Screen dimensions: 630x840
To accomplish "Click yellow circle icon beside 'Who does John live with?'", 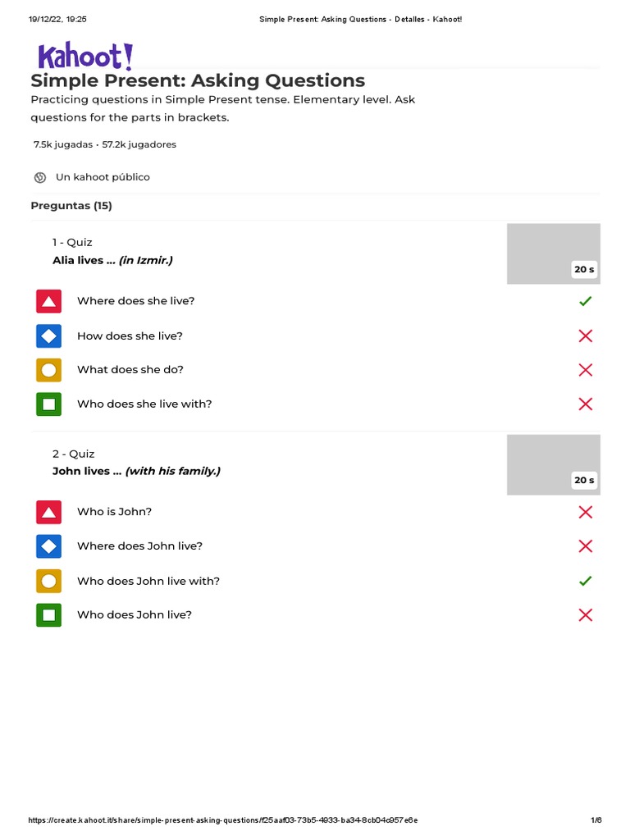I will [48, 581].
